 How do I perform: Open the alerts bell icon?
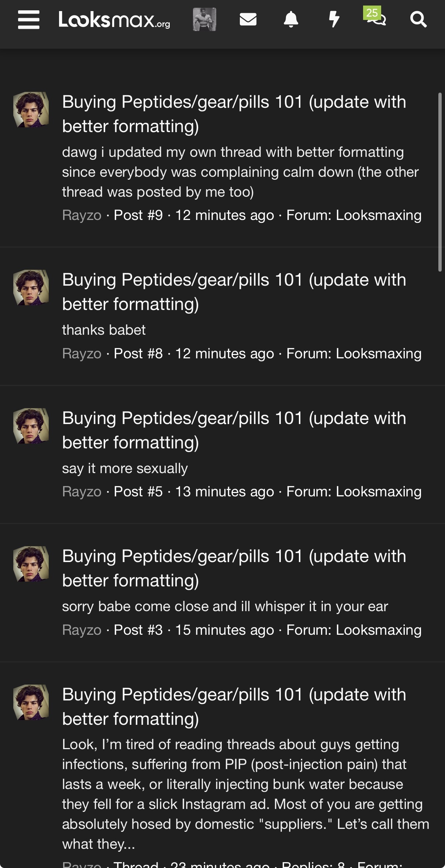[291, 19]
